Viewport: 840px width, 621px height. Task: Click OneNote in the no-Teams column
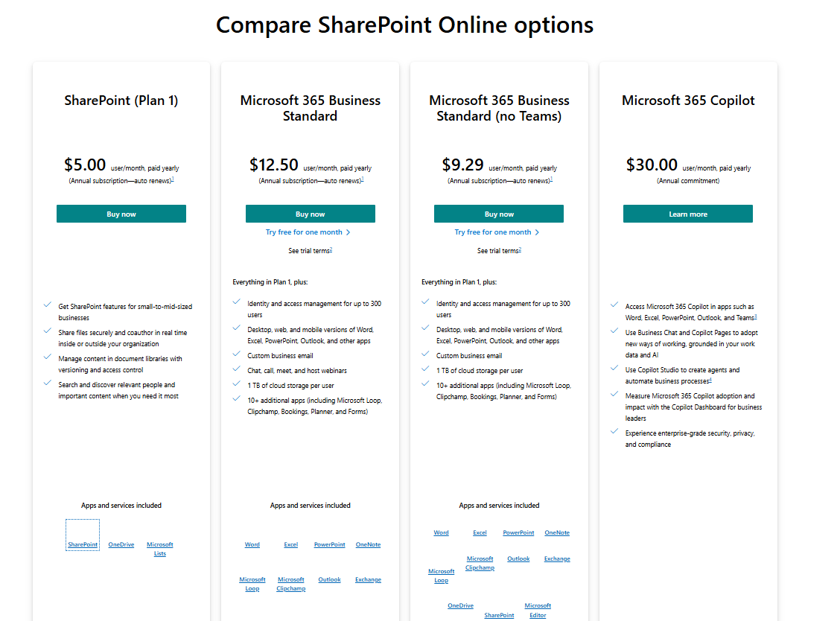(x=557, y=532)
